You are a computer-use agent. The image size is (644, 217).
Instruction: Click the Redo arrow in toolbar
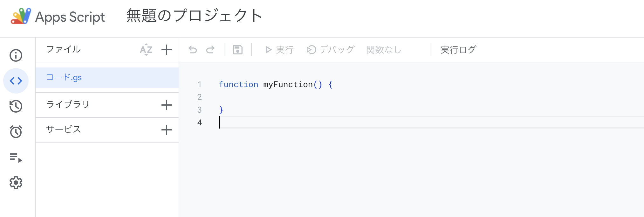pyautogui.click(x=210, y=50)
